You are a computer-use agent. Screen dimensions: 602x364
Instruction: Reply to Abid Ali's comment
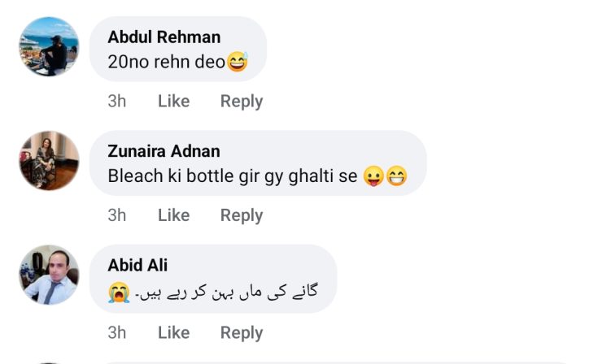pyautogui.click(x=241, y=332)
